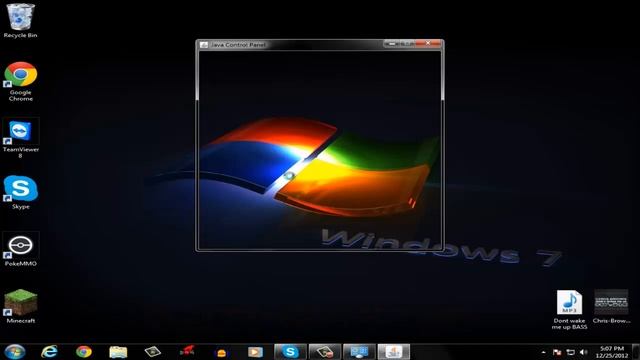Click the Java Control Panel title text
The width and height of the screenshot is (640, 360).
238,44
